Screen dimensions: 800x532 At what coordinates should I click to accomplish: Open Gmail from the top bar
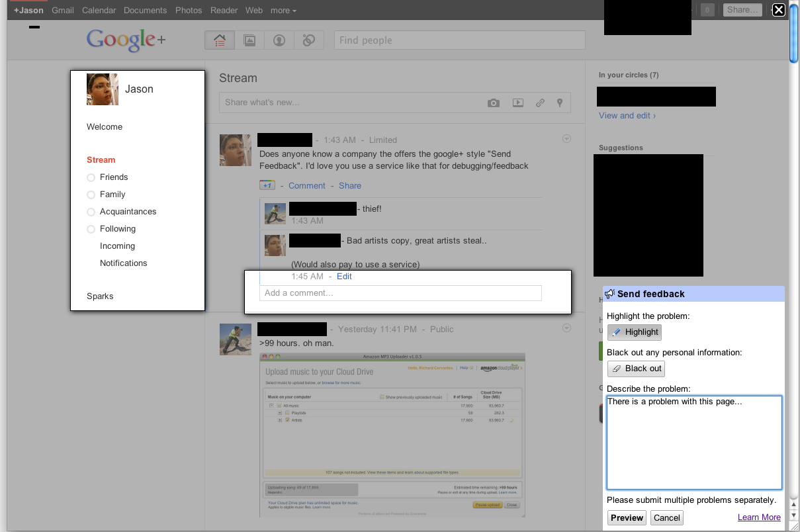pyautogui.click(x=63, y=11)
